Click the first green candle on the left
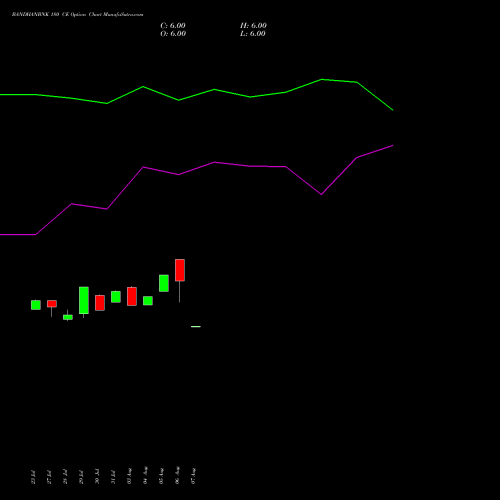 point(36,305)
